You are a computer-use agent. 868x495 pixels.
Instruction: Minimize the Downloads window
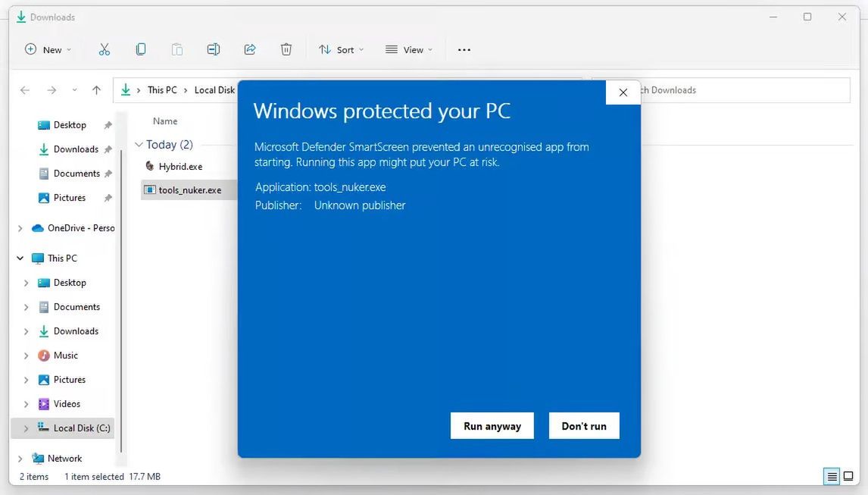tap(773, 17)
